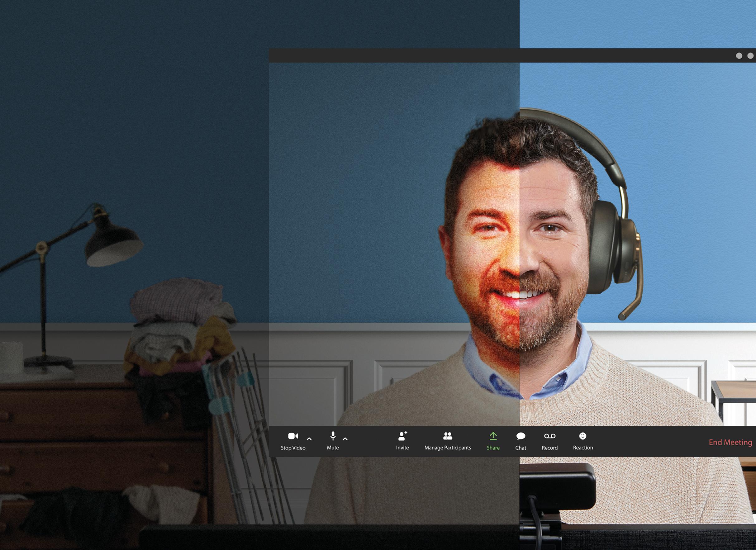
Task: Click the green Share screen arrow icon
Action: [493, 436]
